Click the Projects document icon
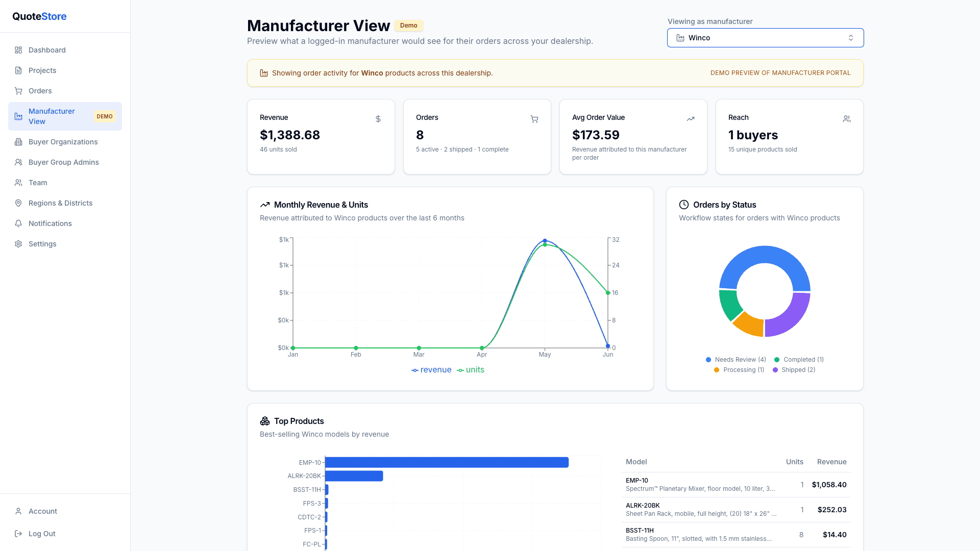980x551 pixels. click(18, 70)
